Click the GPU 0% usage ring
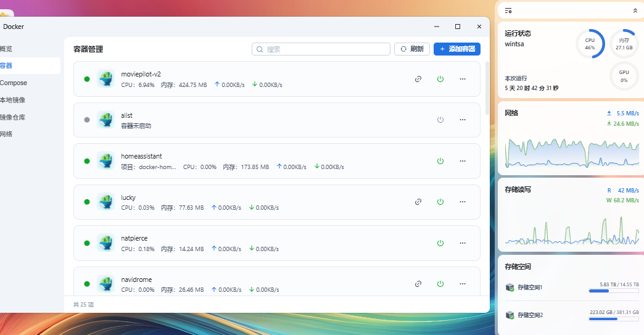 coord(624,76)
